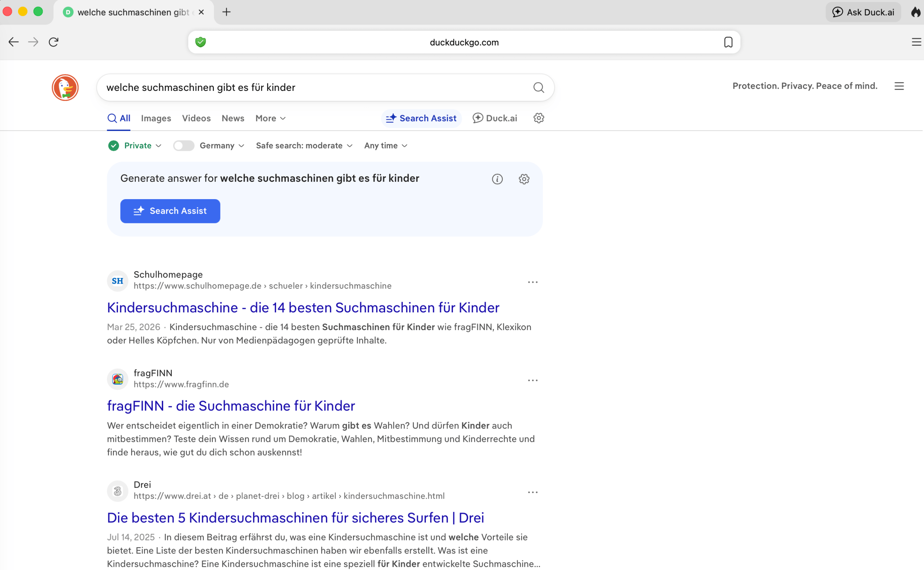Image resolution: width=924 pixels, height=570 pixels.
Task: Close the current browser tab
Action: point(201,12)
